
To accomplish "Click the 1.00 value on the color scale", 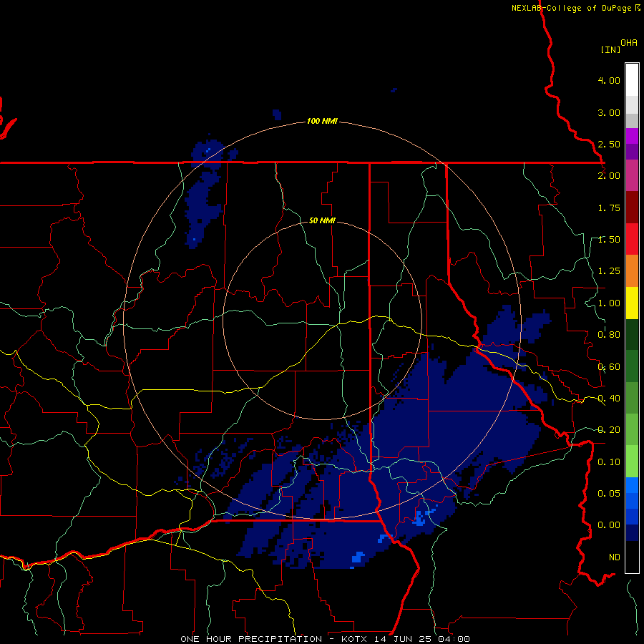I will coord(609,303).
